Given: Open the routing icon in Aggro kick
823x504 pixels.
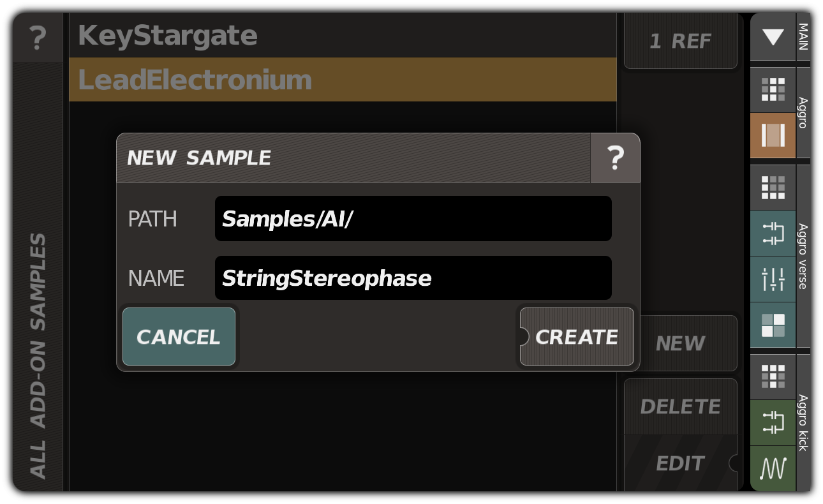Looking at the screenshot, I should (773, 423).
